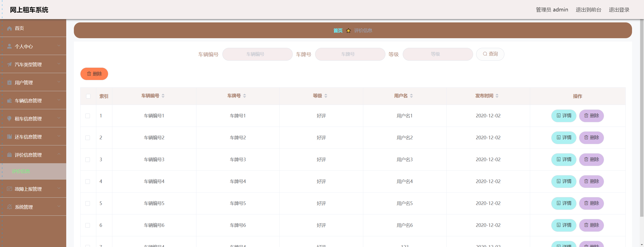Screen dimensions: 644x247
Task: Click the 首页 breadcrumb link
Action: pyautogui.click(x=338, y=31)
